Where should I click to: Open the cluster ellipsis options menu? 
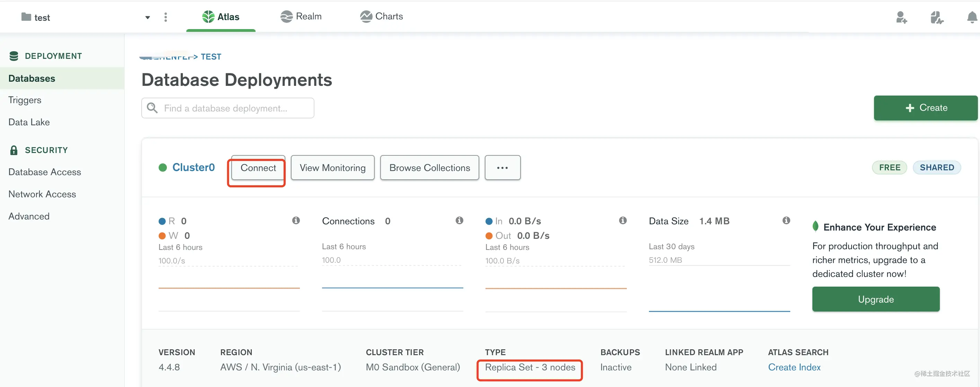[502, 168]
